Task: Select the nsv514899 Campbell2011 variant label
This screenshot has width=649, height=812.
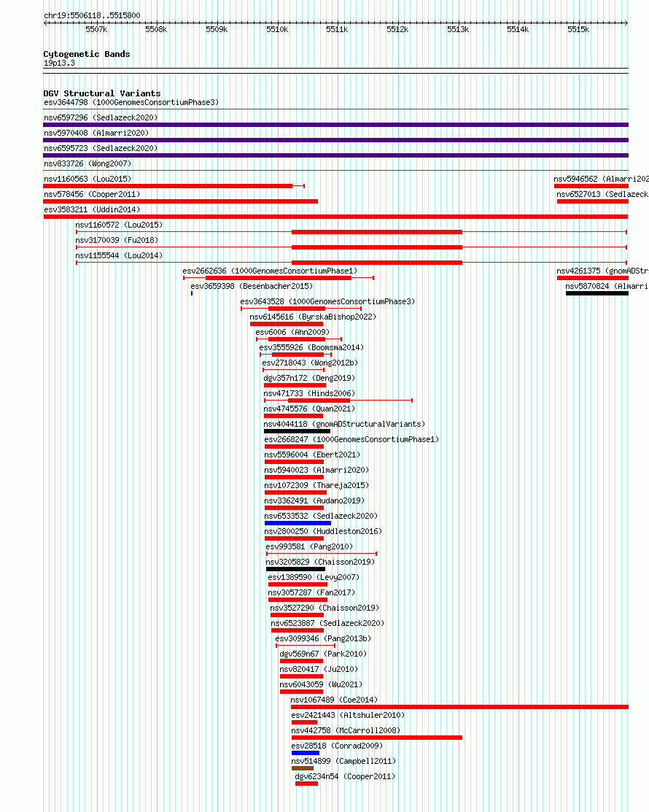Action: (x=343, y=761)
